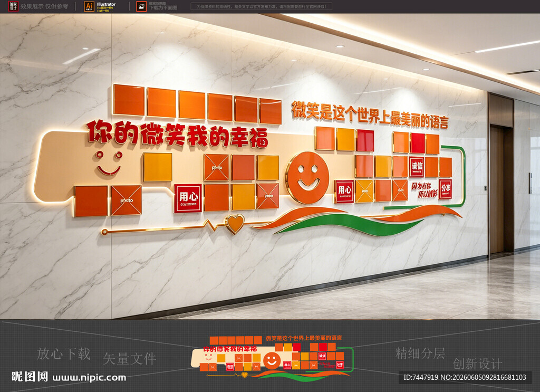Click the '因为有你 所以精彩' text
540x392 pixels.
coord(425,190)
